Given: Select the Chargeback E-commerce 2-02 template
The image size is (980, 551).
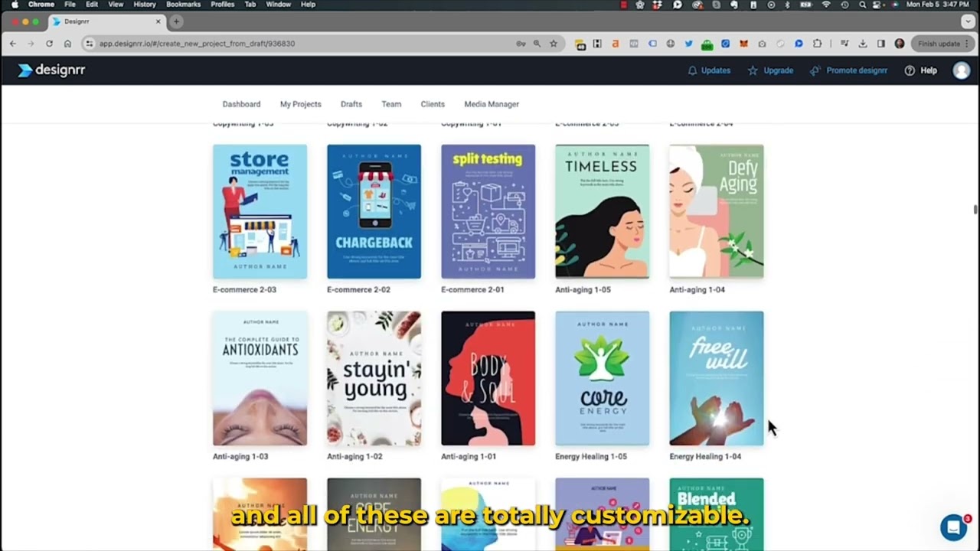Looking at the screenshot, I should (x=374, y=211).
